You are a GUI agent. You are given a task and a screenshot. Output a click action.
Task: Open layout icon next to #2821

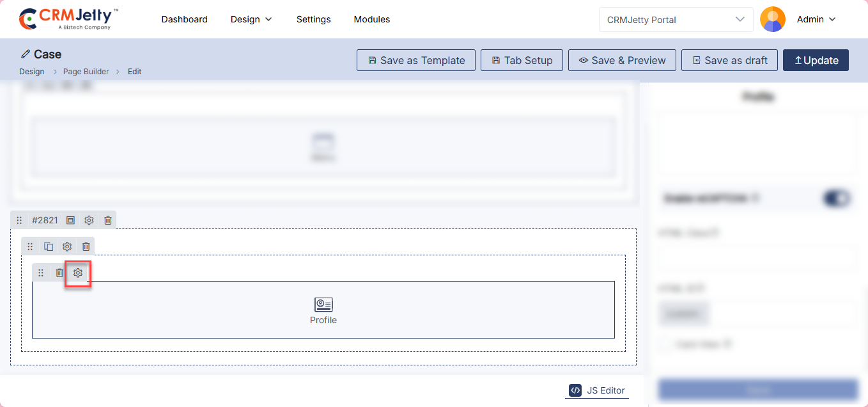pyautogui.click(x=71, y=220)
